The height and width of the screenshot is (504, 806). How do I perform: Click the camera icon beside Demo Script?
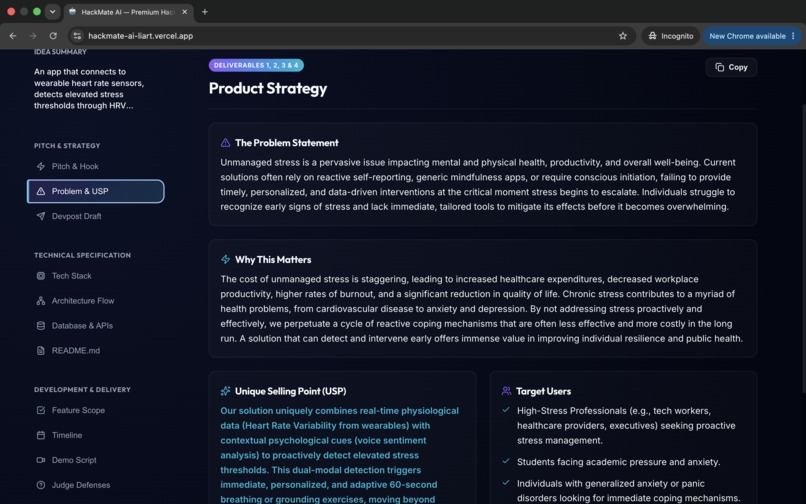(41, 460)
